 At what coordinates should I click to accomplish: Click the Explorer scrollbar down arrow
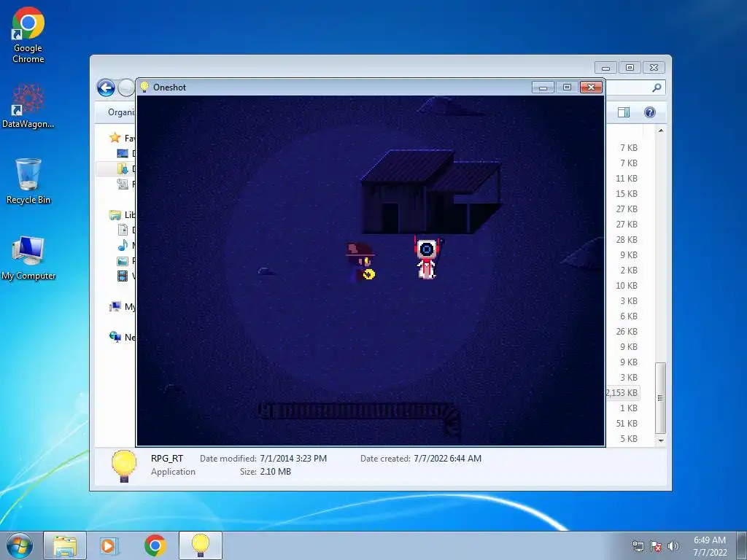pyautogui.click(x=661, y=440)
